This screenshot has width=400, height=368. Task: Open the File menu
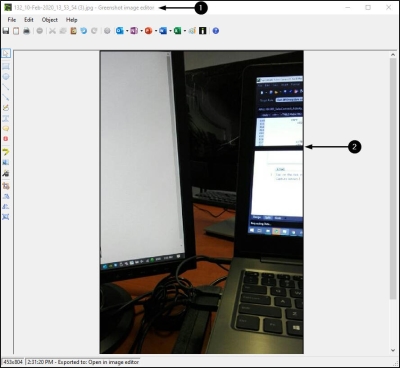(x=12, y=20)
